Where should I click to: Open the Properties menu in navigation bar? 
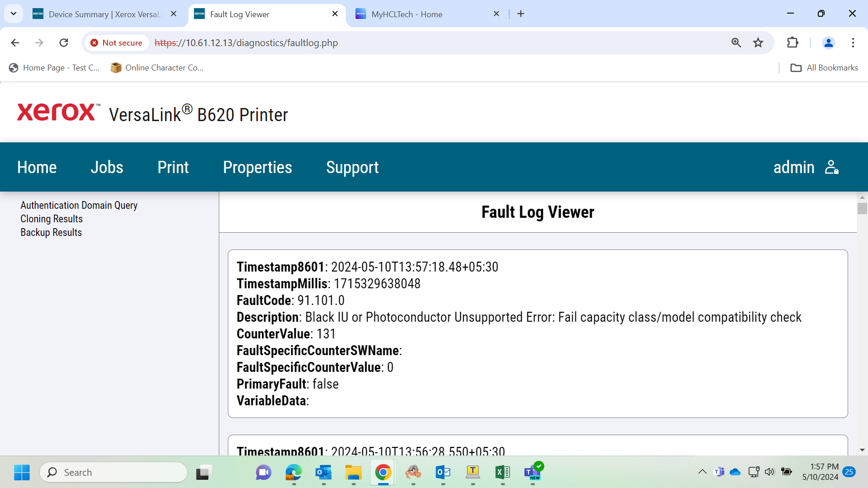click(x=257, y=167)
